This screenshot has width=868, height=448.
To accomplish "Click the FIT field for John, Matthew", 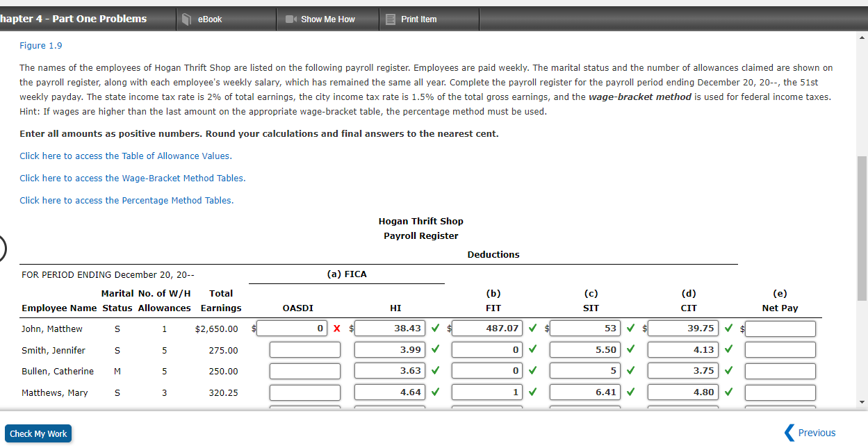I will [x=488, y=329].
